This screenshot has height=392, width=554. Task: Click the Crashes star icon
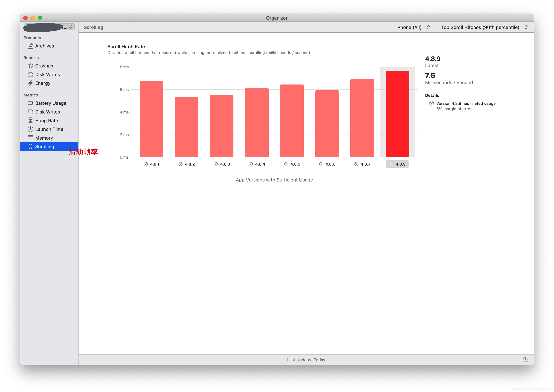tap(30, 66)
